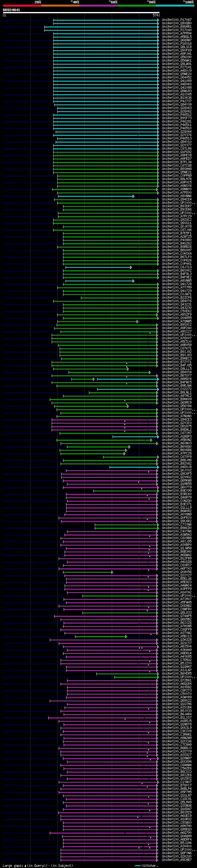Select the UniRef100_Q94CE4 label
Screen dimensions: 197x868
click(177, 199)
